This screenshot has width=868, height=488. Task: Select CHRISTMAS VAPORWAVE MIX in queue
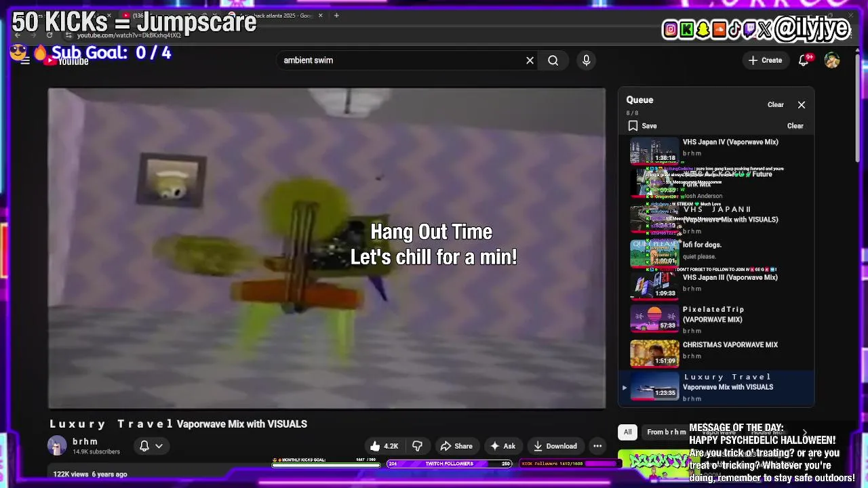tap(716, 353)
